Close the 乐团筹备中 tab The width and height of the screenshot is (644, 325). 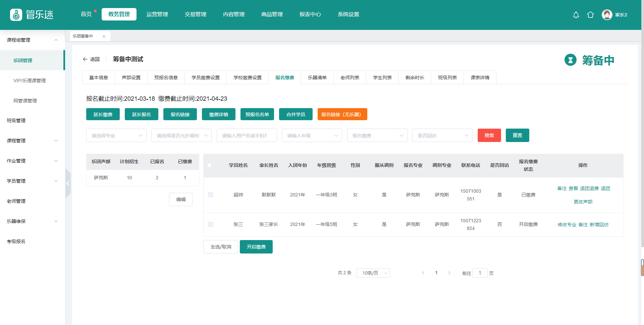click(x=104, y=36)
